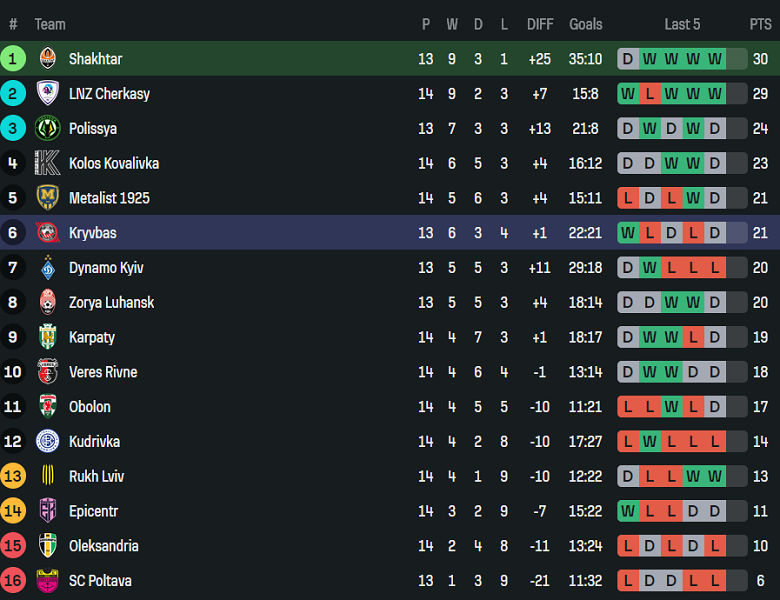
Task: Click the Rukh Lviv club badge
Action: click(48, 476)
